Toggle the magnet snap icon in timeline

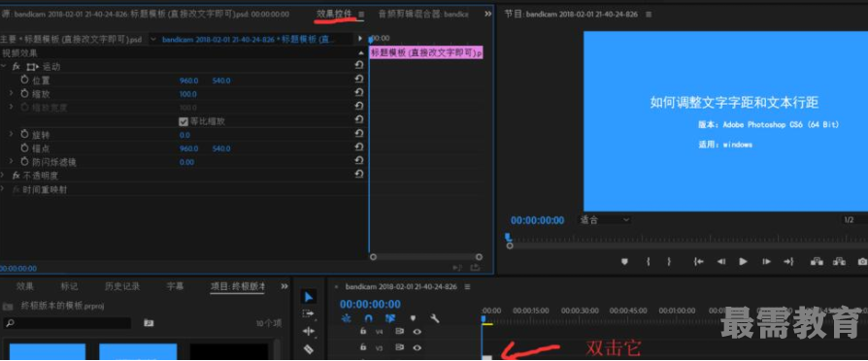pos(369,318)
